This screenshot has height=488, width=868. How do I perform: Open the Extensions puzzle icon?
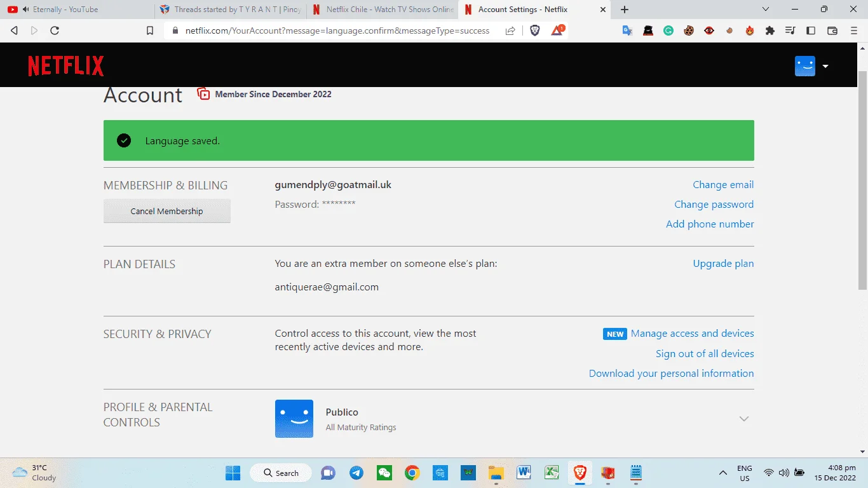coord(770,30)
